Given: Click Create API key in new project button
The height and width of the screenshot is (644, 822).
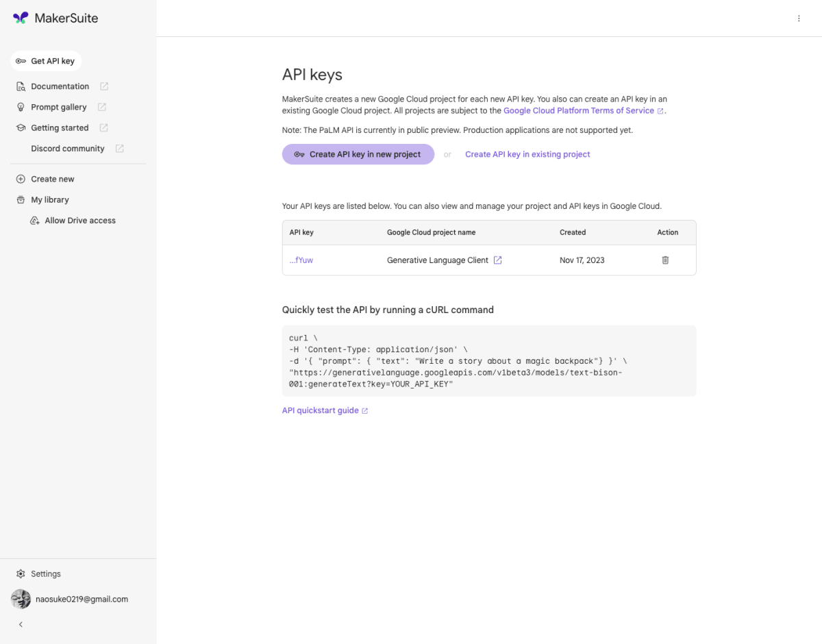Looking at the screenshot, I should (358, 154).
